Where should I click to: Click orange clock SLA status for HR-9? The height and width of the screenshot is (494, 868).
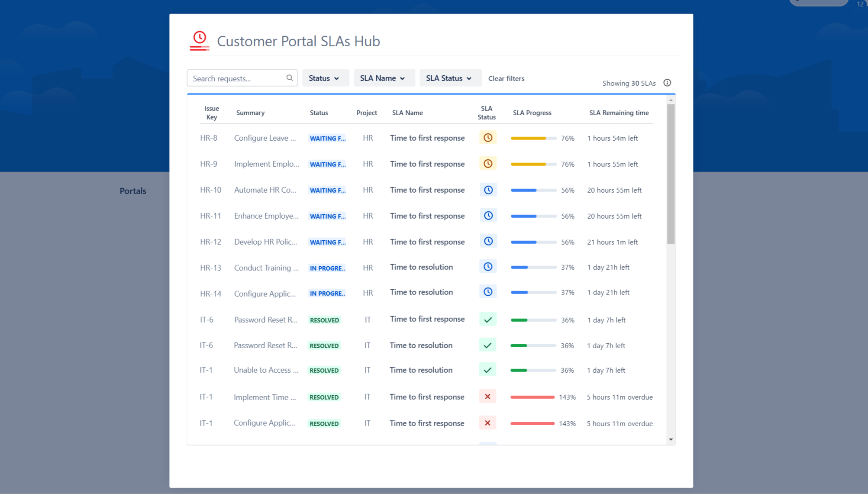pos(488,164)
